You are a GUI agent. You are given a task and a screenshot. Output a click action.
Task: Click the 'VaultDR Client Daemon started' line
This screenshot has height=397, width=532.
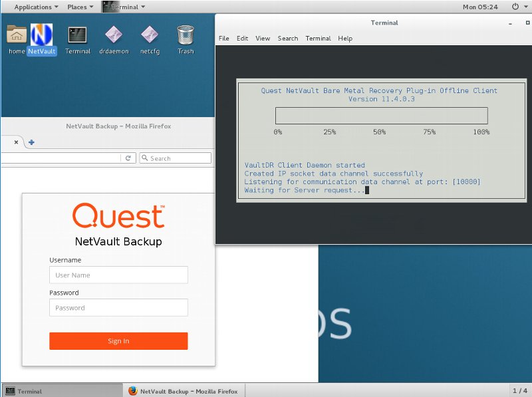point(305,165)
